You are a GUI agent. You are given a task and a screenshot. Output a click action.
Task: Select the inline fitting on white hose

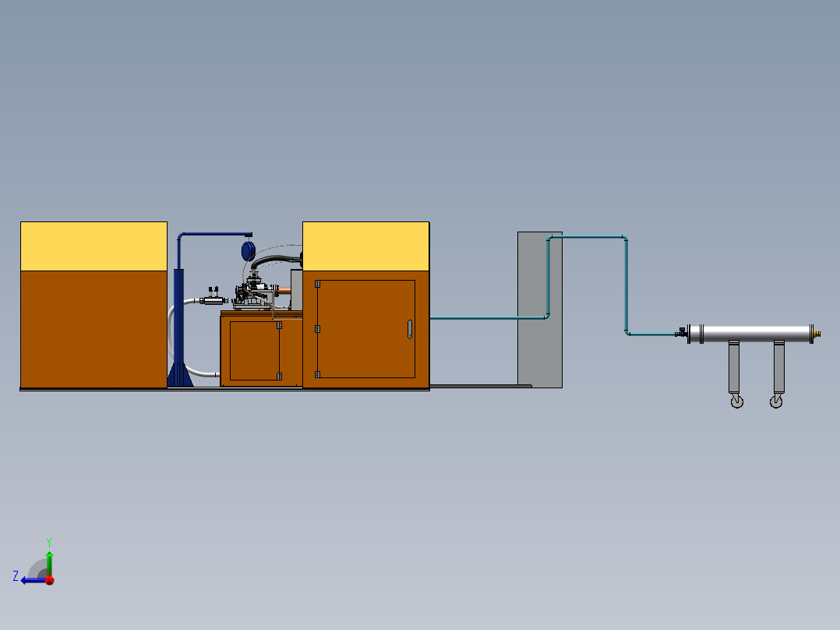pos(214,300)
